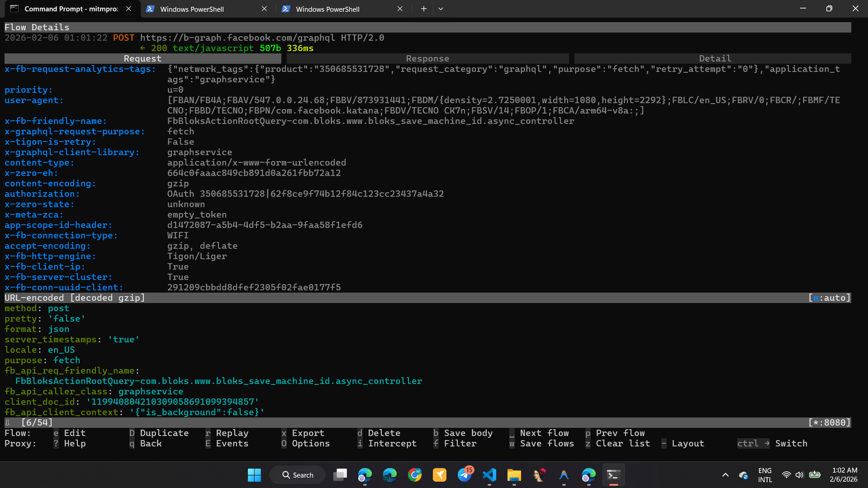The width and height of the screenshot is (868, 488).
Task: Switch ENG INTL keyboard language
Action: [x=765, y=475]
